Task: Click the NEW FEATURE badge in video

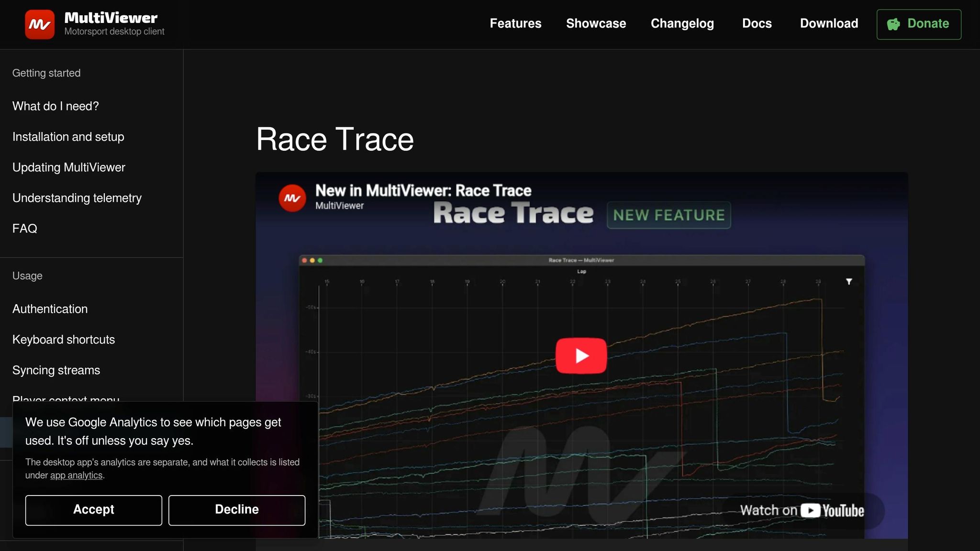Action: (x=669, y=215)
